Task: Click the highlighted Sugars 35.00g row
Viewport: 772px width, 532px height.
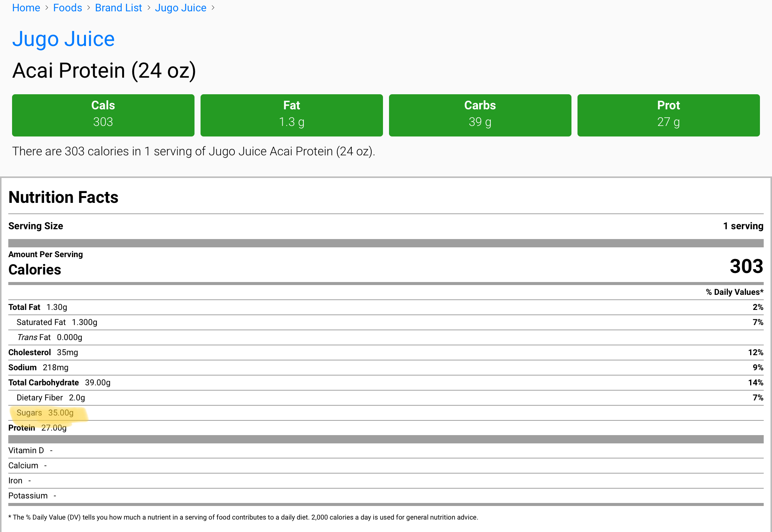Action: (386, 413)
